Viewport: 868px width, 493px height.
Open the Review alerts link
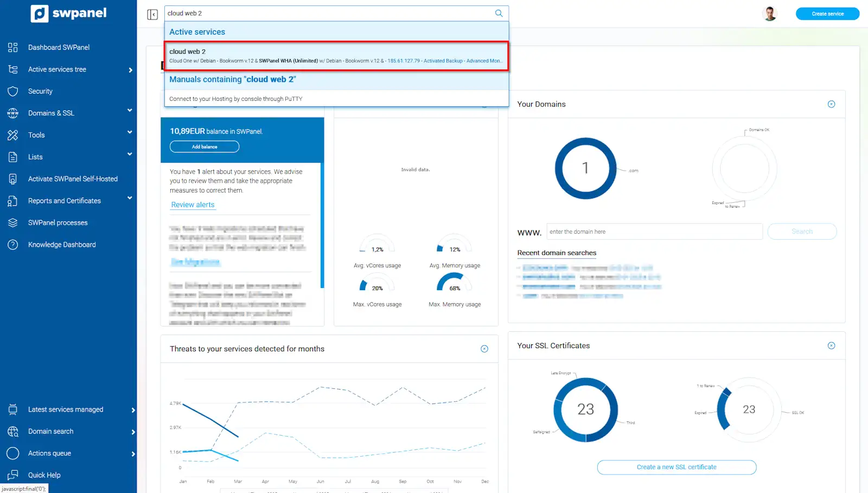point(193,205)
